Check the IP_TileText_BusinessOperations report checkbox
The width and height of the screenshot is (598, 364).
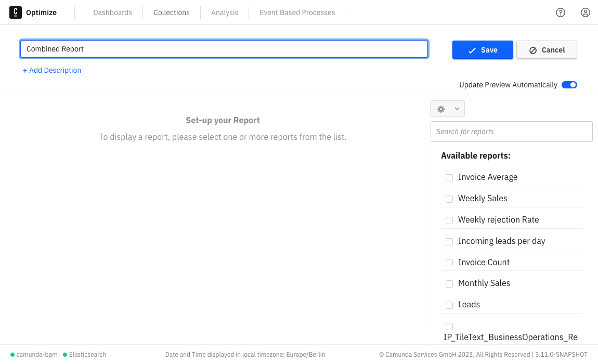(449, 327)
